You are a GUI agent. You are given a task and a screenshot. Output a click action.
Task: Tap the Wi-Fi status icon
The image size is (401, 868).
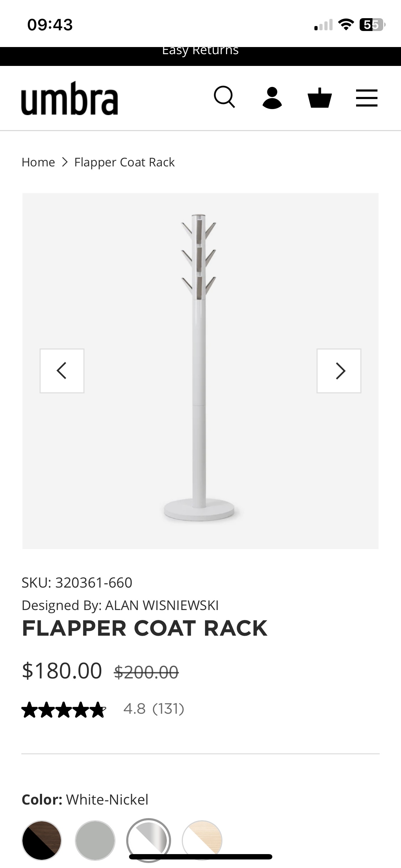[346, 25]
